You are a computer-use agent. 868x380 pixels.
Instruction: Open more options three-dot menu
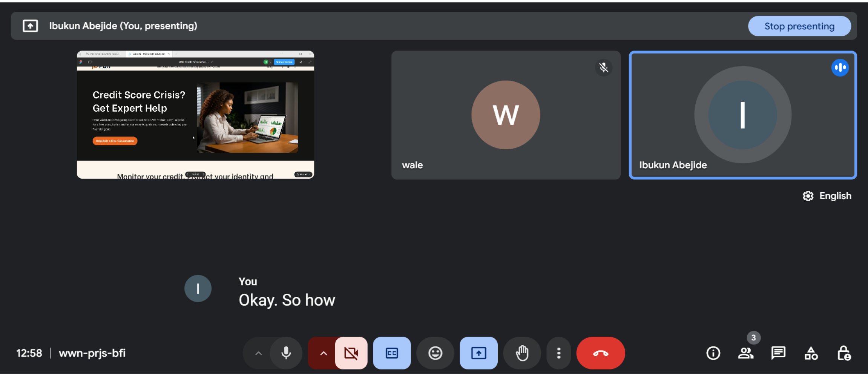point(558,353)
